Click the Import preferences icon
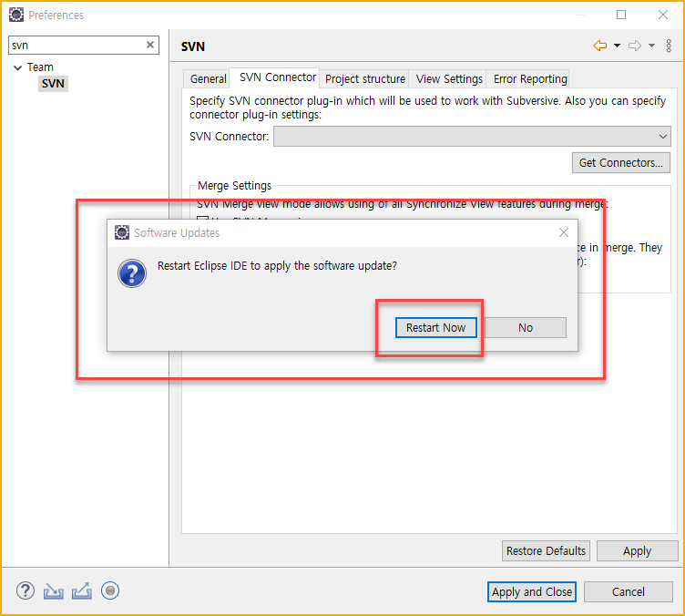Screen dimensions: 685x616 [x=54, y=591]
